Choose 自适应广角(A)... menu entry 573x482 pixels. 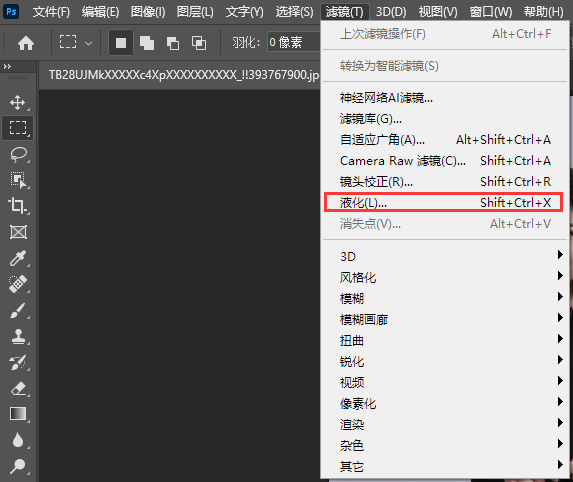coord(445,140)
